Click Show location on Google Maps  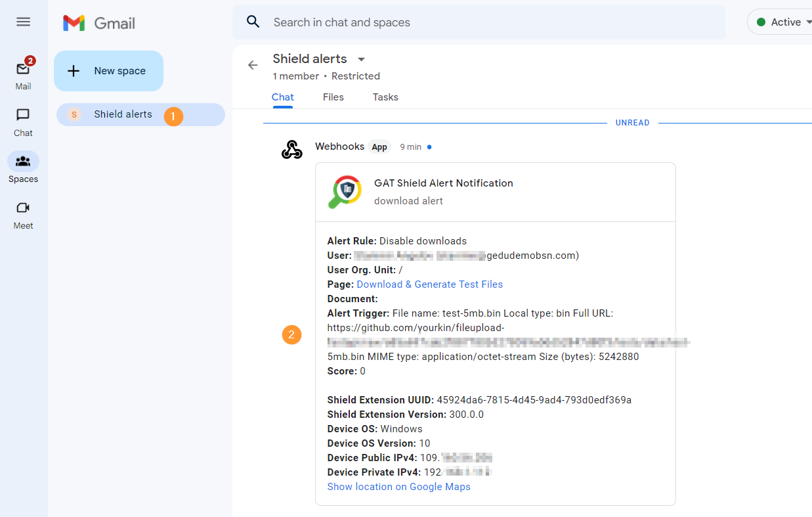tap(399, 487)
